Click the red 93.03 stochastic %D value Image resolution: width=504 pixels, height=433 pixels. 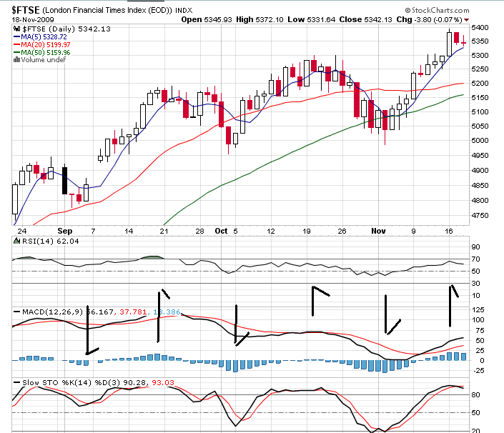click(163, 382)
